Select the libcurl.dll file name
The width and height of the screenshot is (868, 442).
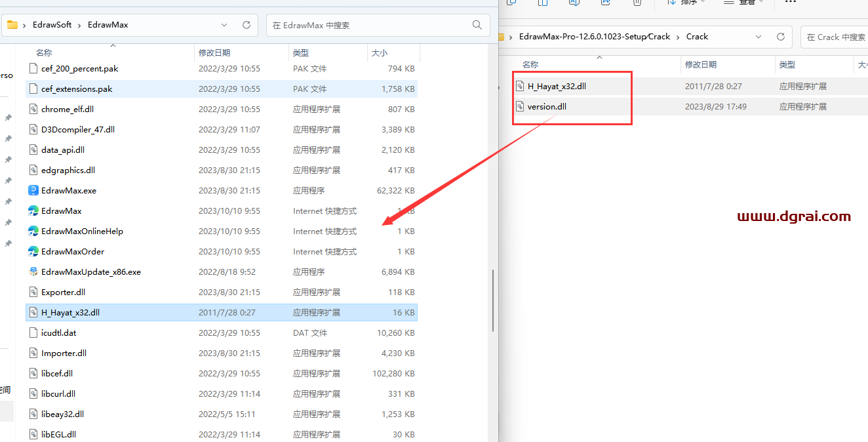pos(58,394)
